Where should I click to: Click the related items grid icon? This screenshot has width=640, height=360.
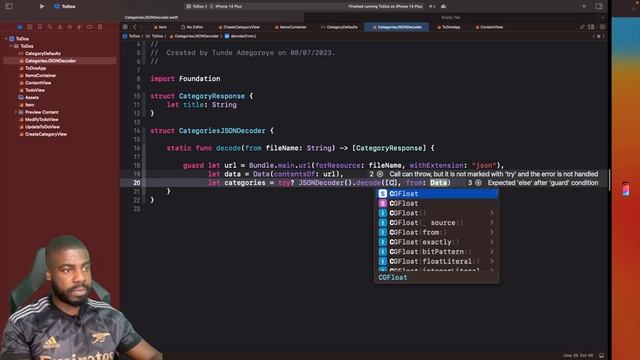125,27
